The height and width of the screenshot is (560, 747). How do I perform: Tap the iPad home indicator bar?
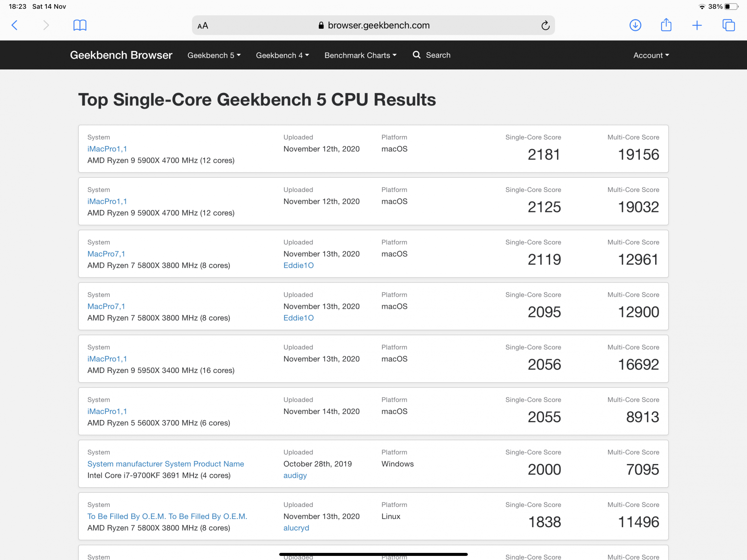[x=373, y=554]
